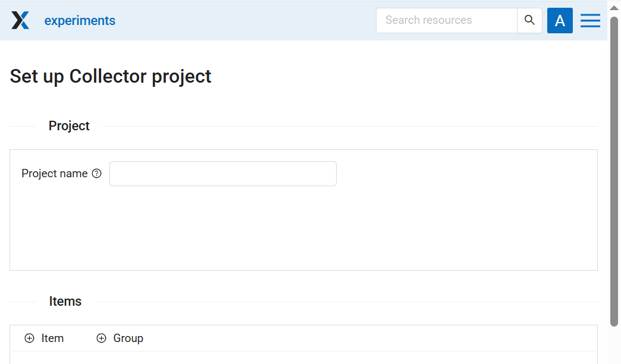
Task: Click the Project name label text
Action: coord(55,174)
